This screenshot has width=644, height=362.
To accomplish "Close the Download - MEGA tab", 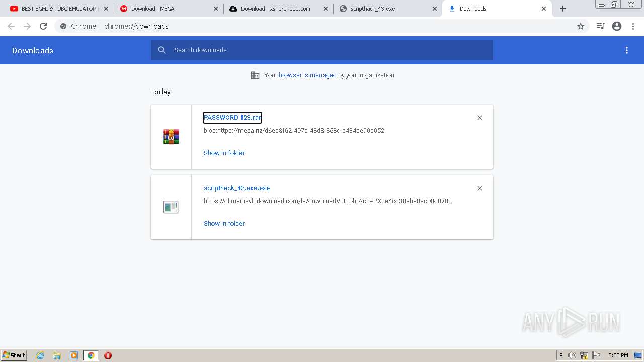I will click(215, 9).
